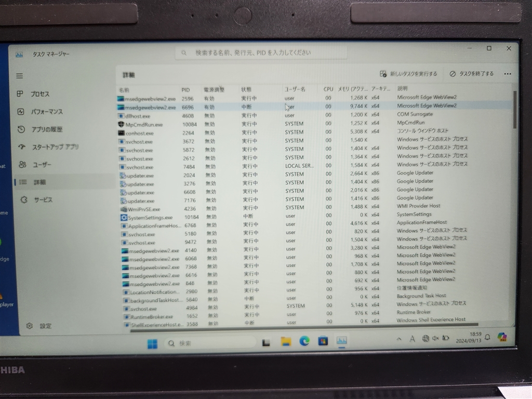Open the more options ellipsis menu
Image resolution: width=532 pixels, height=399 pixels.
[507, 74]
